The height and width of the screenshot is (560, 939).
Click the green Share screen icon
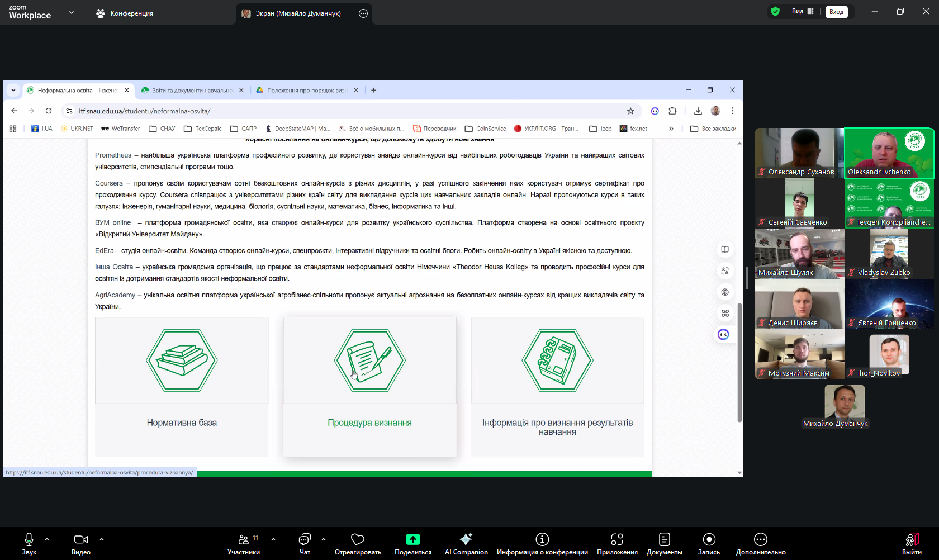(412, 540)
